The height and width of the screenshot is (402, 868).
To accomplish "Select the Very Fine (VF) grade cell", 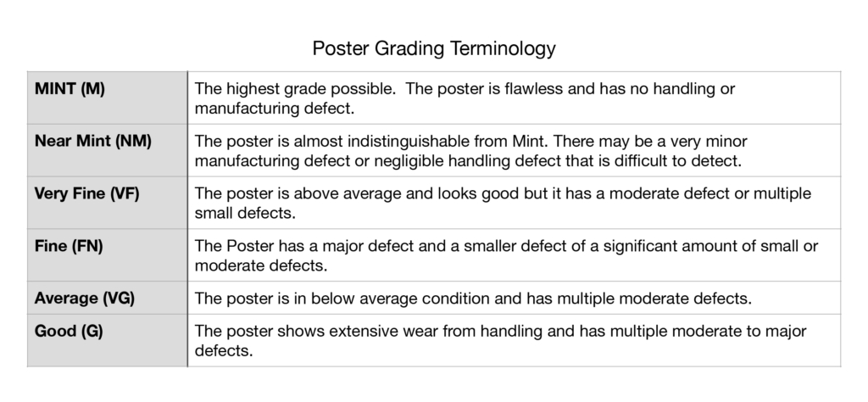I will (108, 203).
